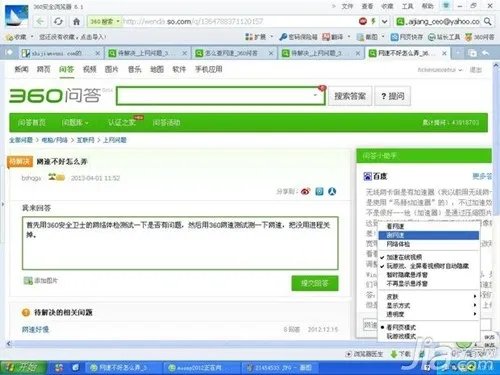Click the sidebar toggle left of first tab
500x375 pixels.
(9, 52)
